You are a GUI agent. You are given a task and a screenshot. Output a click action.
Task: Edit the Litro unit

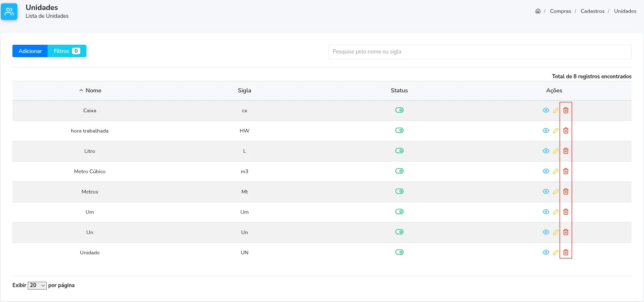[x=555, y=151]
